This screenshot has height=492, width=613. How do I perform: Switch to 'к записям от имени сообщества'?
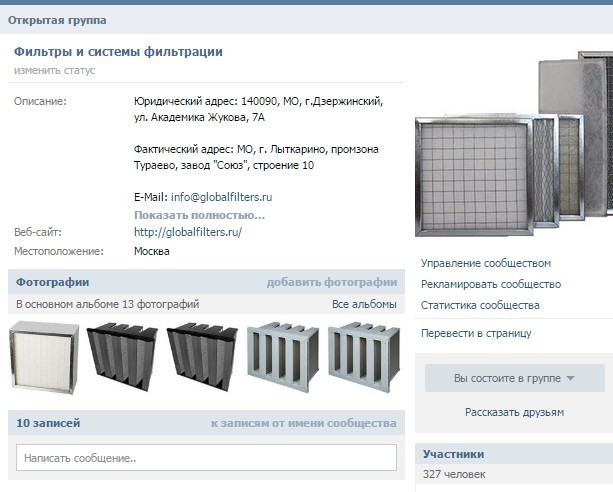304,423
